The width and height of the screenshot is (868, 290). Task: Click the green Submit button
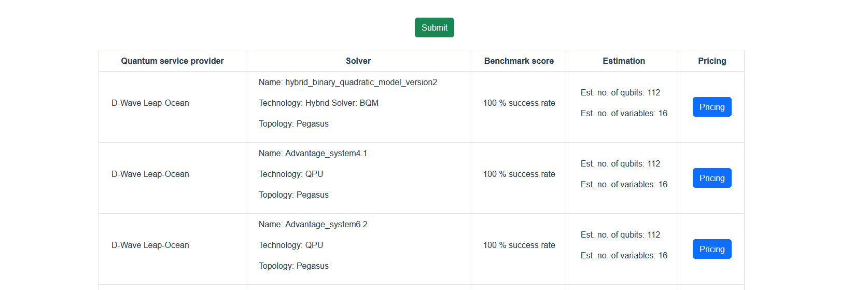point(434,27)
